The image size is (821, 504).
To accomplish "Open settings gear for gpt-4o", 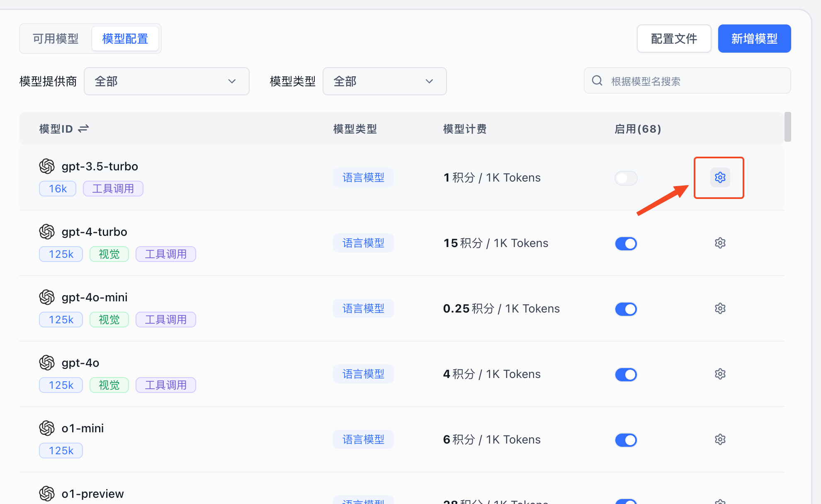I will [720, 374].
